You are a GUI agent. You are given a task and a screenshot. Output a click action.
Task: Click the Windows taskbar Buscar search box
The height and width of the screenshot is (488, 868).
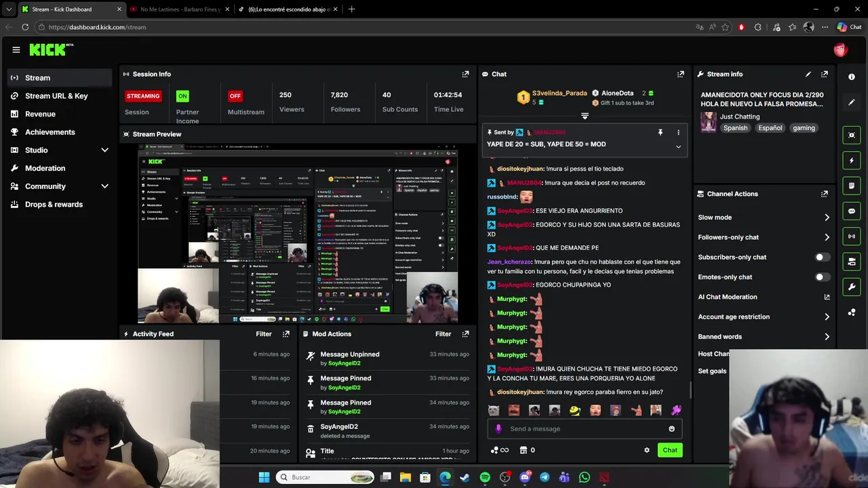click(x=325, y=477)
